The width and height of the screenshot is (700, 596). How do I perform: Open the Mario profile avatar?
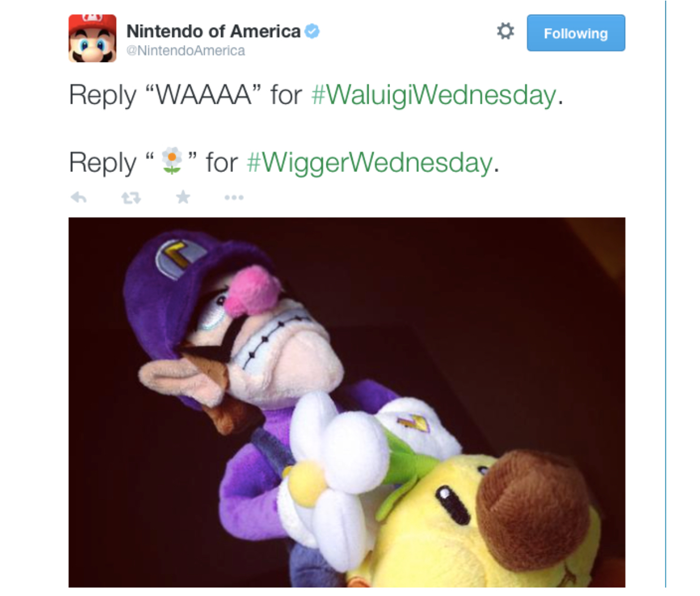pyautogui.click(x=92, y=38)
